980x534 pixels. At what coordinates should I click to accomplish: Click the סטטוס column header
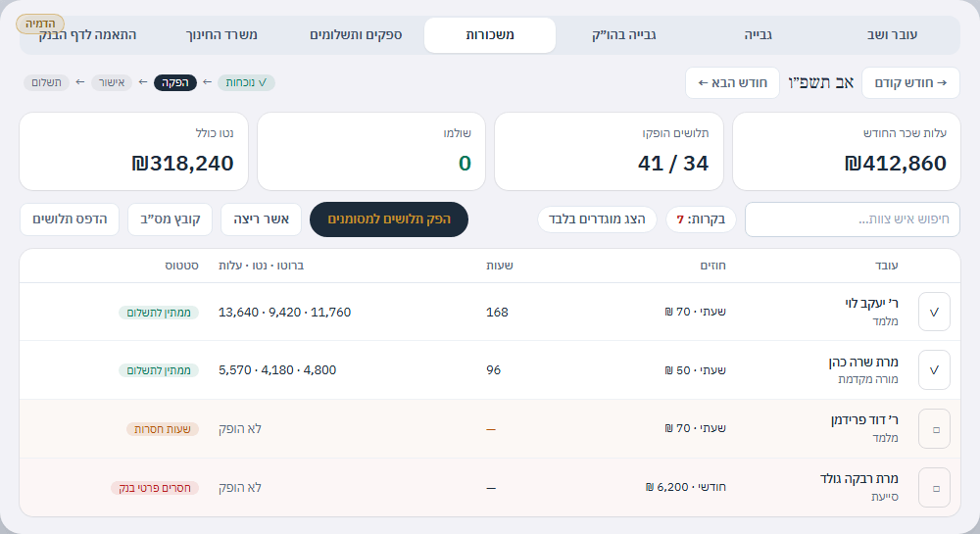tap(182, 266)
